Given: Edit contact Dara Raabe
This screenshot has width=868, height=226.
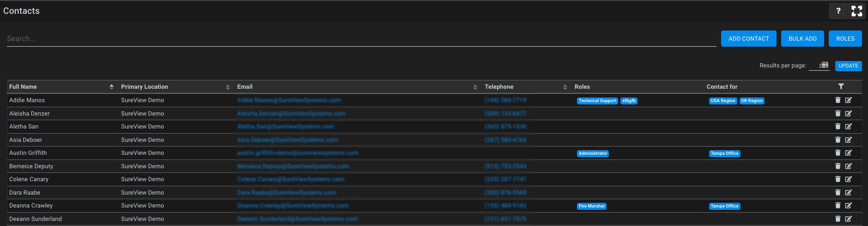Looking at the screenshot, I should point(849,192).
